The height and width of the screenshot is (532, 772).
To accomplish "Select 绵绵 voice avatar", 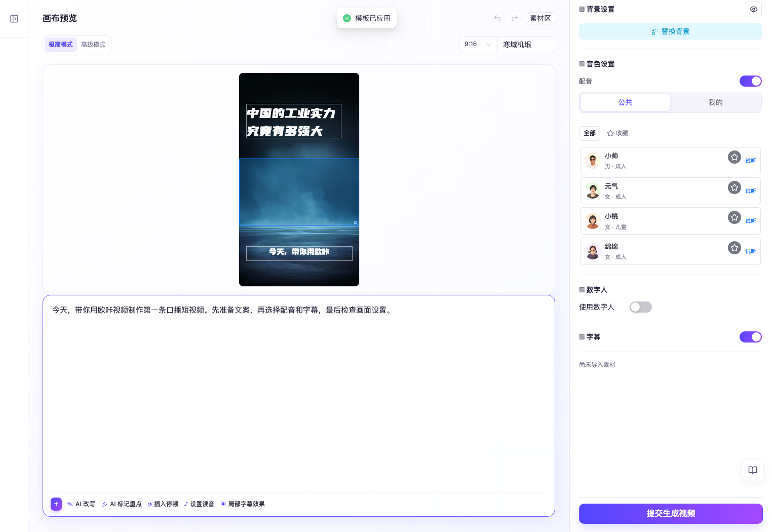I will [x=593, y=251].
